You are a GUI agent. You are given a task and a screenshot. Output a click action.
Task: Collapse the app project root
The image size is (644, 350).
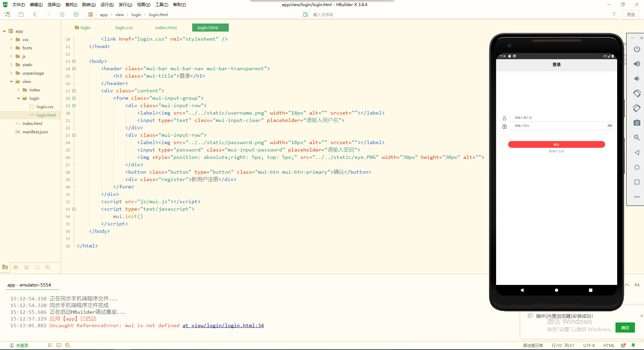pyautogui.click(x=4, y=31)
